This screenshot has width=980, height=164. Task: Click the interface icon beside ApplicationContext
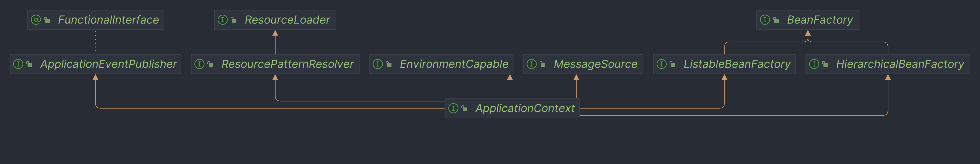click(x=453, y=108)
